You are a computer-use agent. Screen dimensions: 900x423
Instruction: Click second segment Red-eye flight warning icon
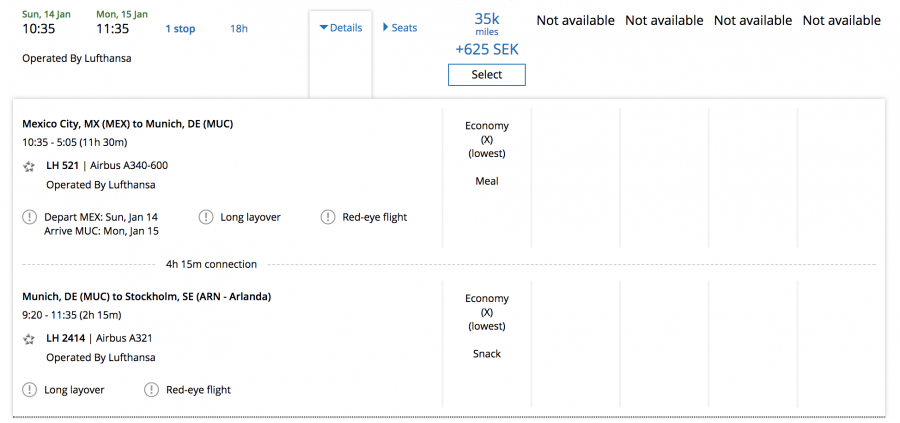(x=151, y=390)
